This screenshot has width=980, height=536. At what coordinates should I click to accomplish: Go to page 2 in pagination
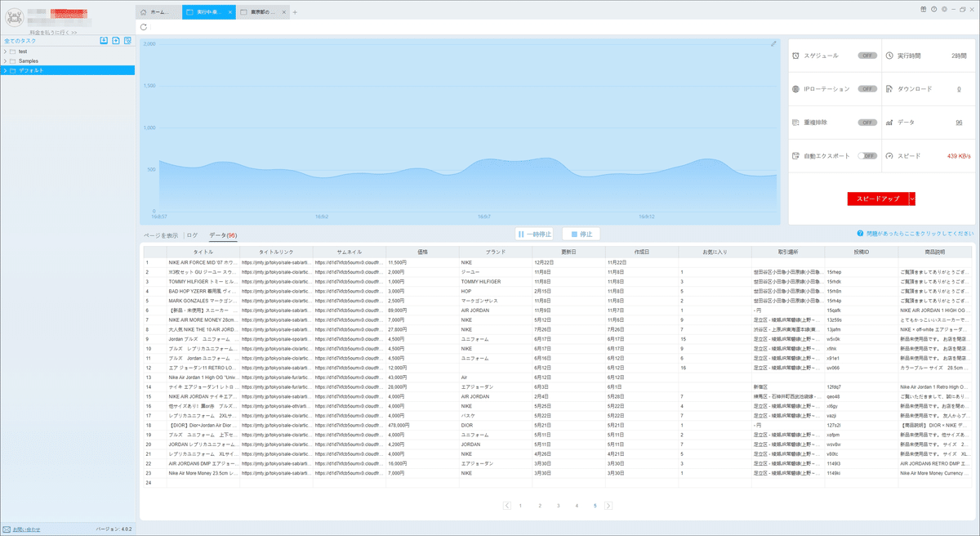540,506
